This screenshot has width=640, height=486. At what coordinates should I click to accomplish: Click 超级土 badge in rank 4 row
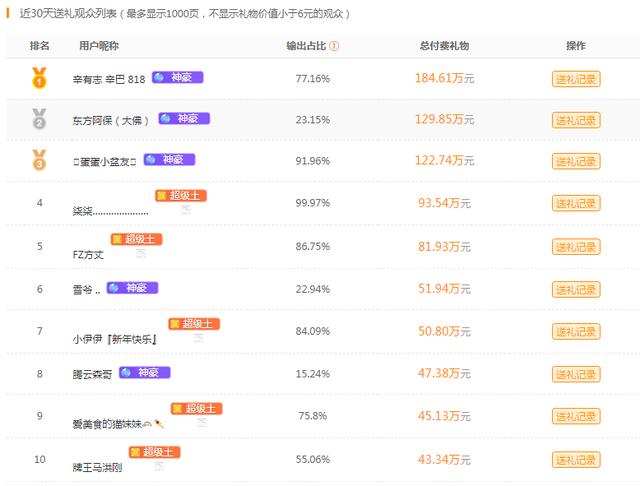181,196
